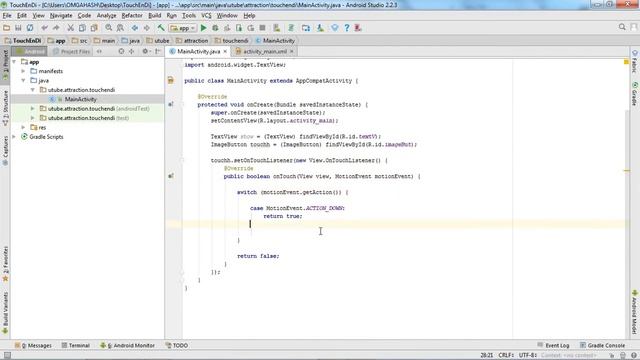This screenshot has width=640, height=360.
Task: Open the TODO tool window
Action: click(x=177, y=345)
